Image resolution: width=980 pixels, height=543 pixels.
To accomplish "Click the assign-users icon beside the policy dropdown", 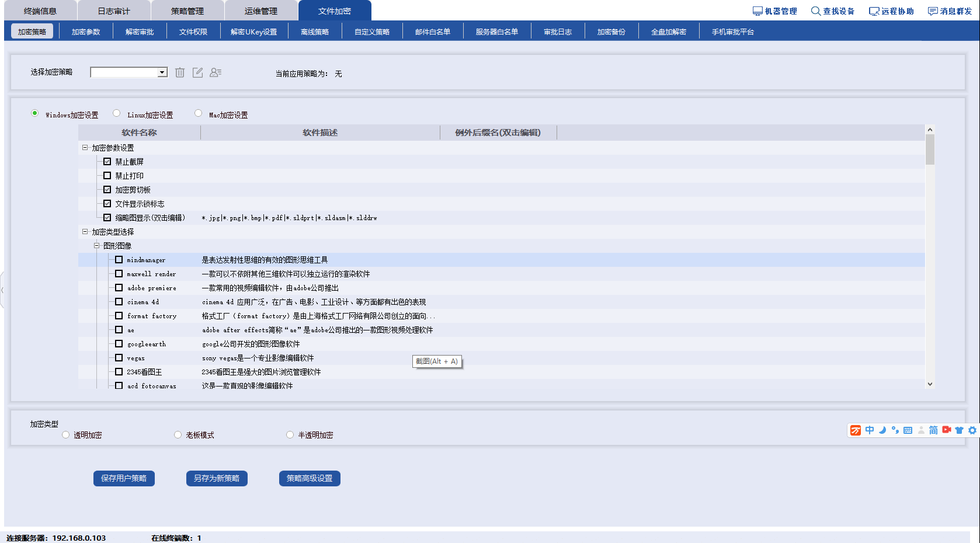I will click(216, 72).
